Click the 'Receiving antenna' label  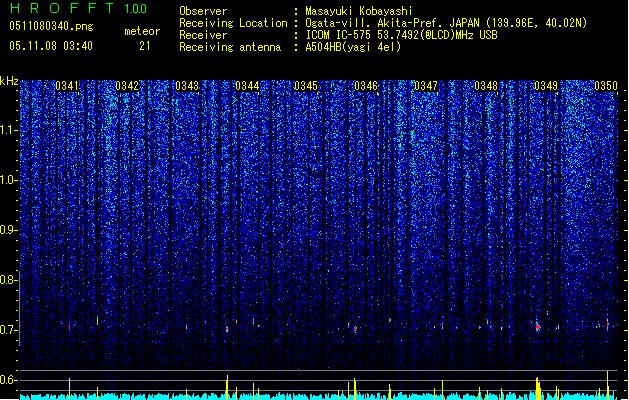[230, 47]
